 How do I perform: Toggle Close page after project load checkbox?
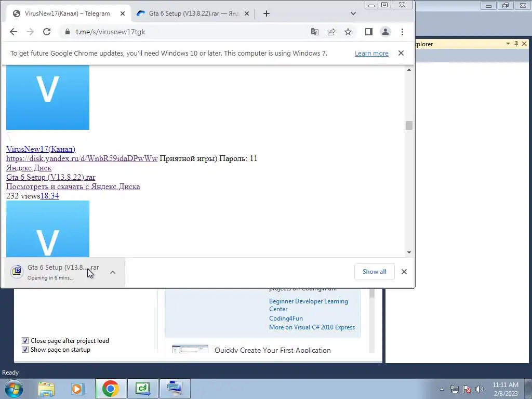(25, 341)
